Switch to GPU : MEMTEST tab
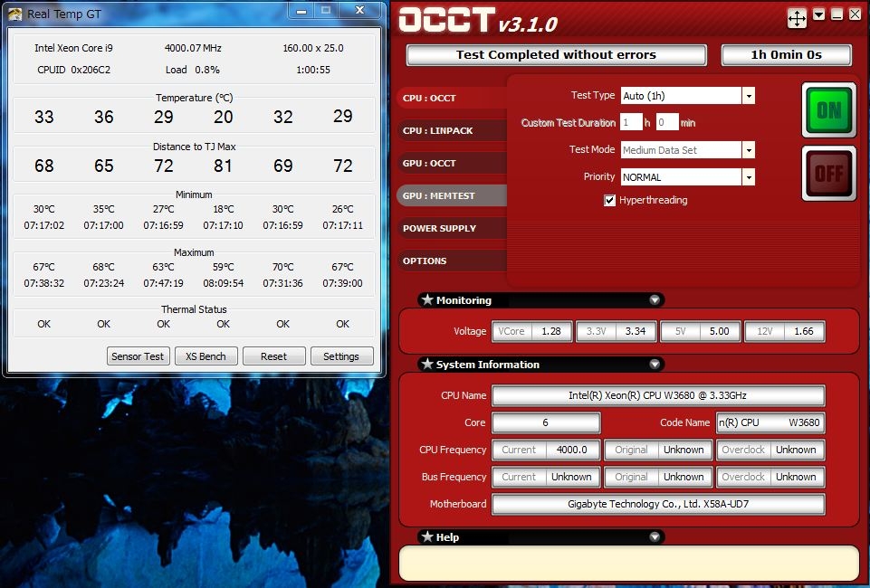 pyautogui.click(x=452, y=195)
